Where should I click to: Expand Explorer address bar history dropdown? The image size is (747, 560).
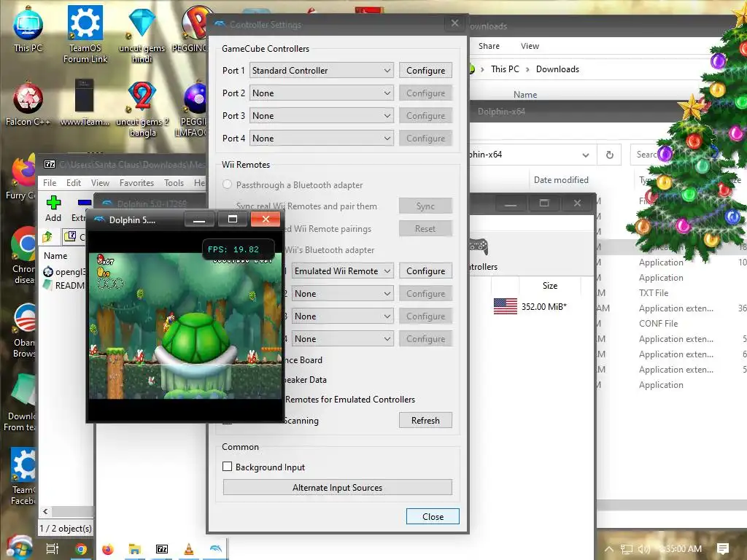[586, 155]
